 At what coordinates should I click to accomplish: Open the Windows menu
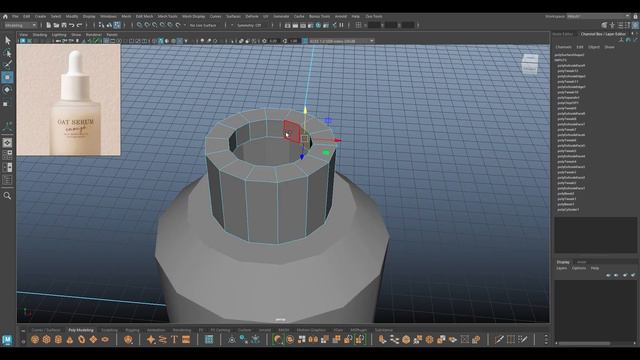pos(108,17)
